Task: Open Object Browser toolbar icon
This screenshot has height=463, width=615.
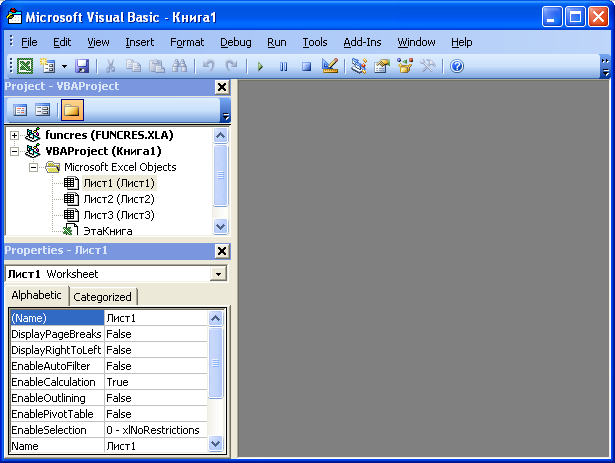Action: tap(405, 66)
